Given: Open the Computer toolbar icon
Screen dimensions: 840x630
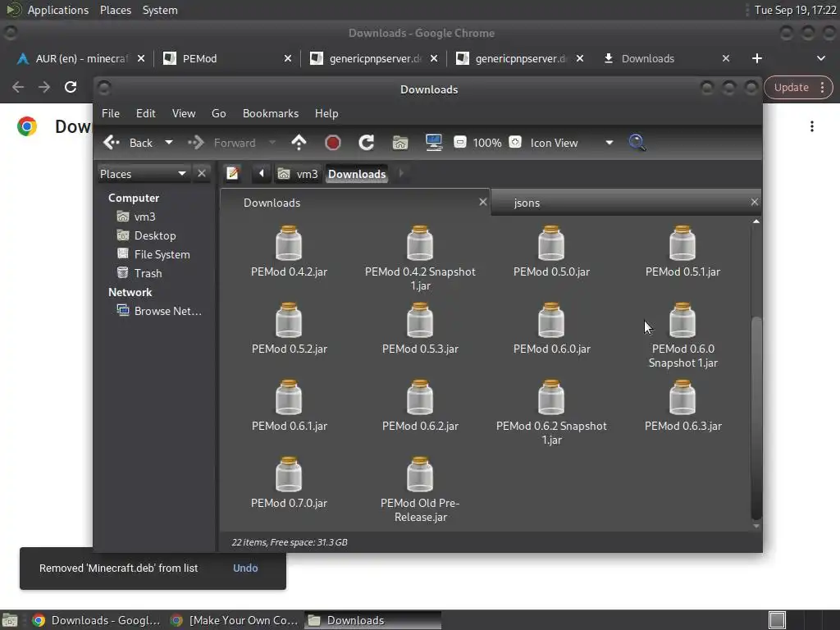Looking at the screenshot, I should click(x=434, y=143).
